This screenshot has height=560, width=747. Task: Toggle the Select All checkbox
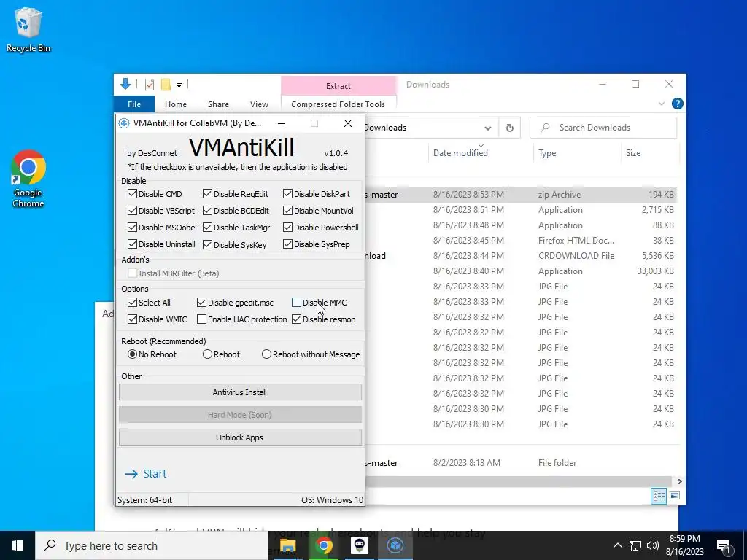133,303
